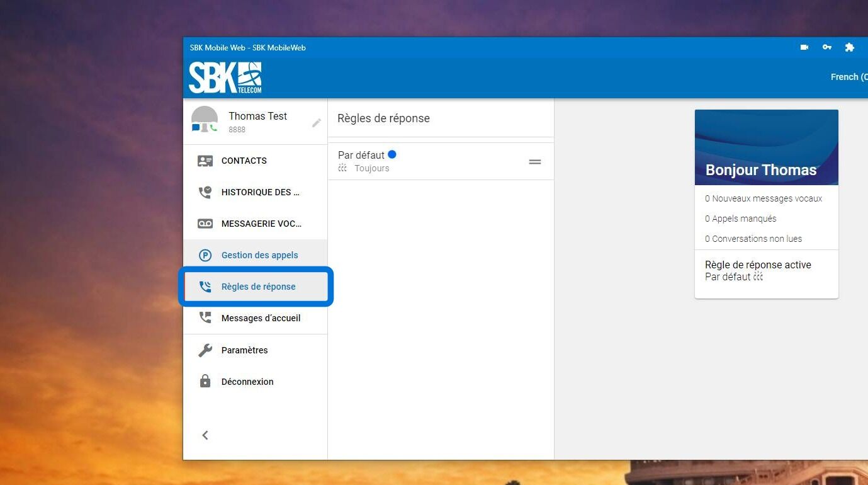The image size is (868, 485).
Task: Click the drag handle on Par défaut rule
Action: [x=535, y=162]
